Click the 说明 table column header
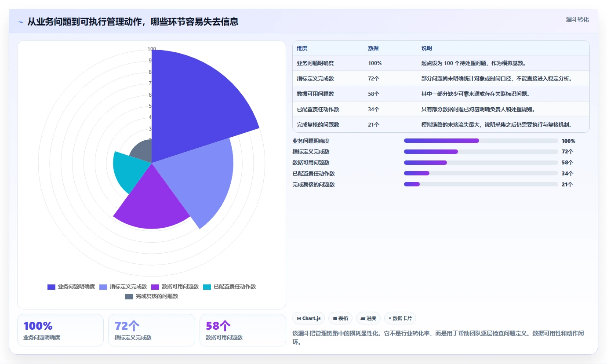The width and height of the screenshot is (607, 364). pyautogui.click(x=427, y=48)
